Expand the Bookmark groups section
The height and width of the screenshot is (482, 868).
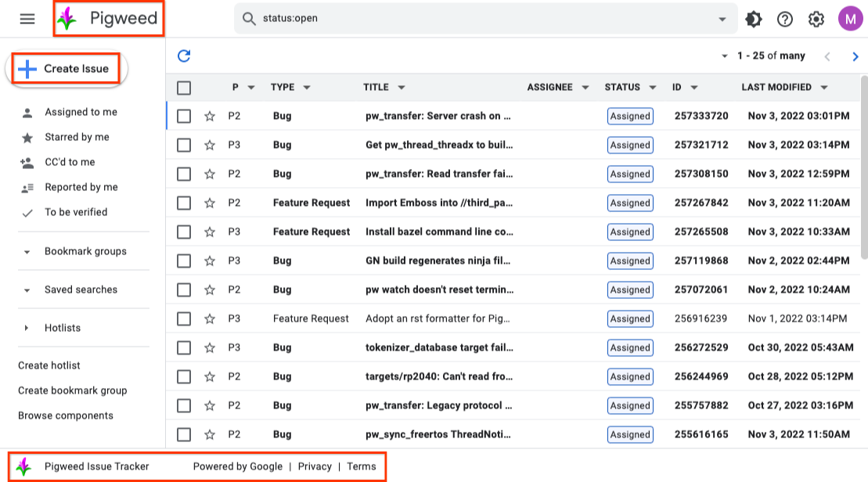[27, 252]
